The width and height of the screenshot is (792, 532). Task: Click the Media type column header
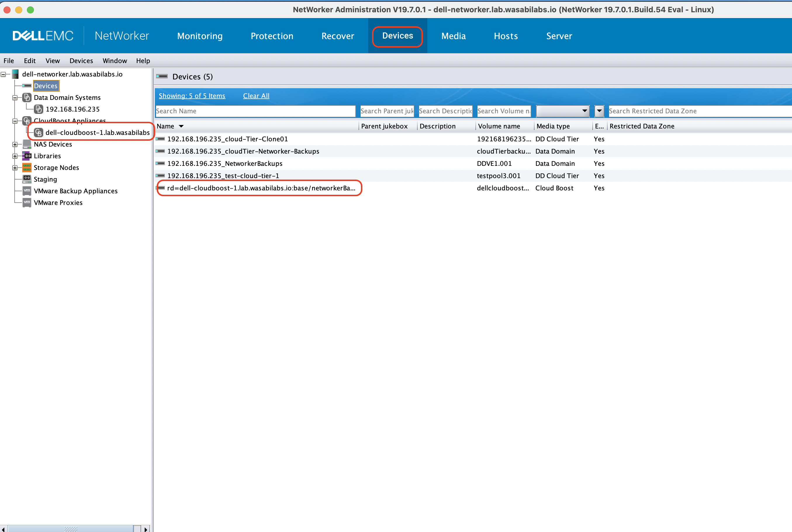tap(563, 126)
